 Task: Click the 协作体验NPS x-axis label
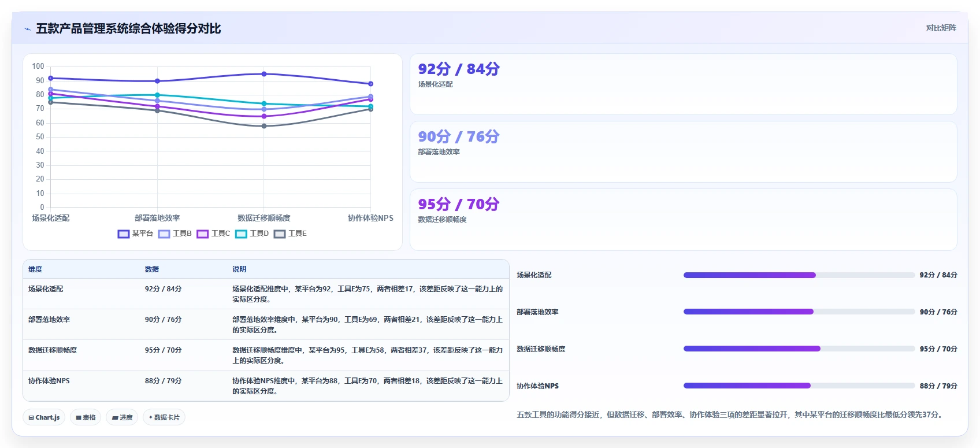coord(370,219)
